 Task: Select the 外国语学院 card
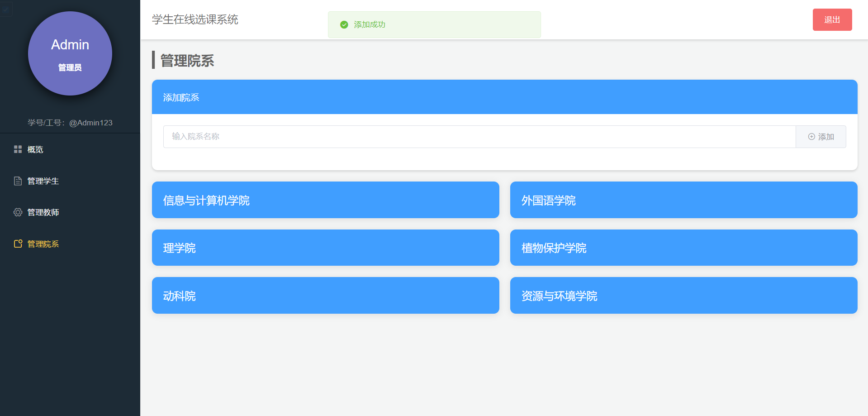click(684, 200)
